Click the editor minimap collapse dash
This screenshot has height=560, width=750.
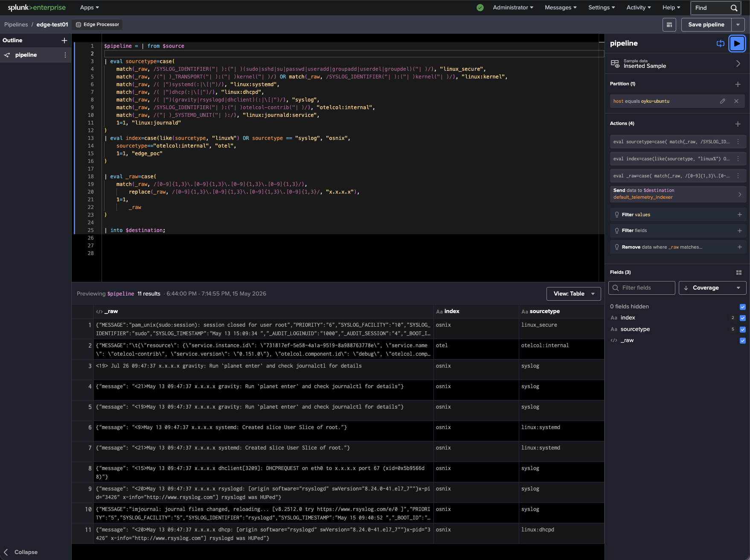(x=602, y=42)
